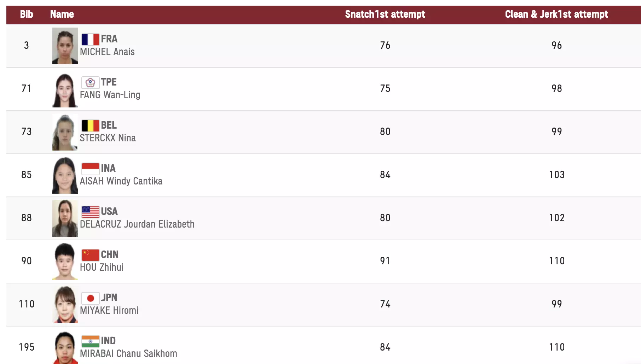641x364 pixels.
Task: Click the Clean & Jerk 1st attempt header
Action: pyautogui.click(x=556, y=14)
